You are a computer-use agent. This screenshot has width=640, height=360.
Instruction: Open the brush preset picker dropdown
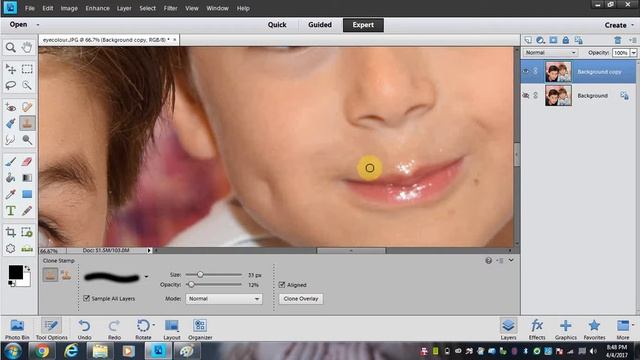click(147, 277)
